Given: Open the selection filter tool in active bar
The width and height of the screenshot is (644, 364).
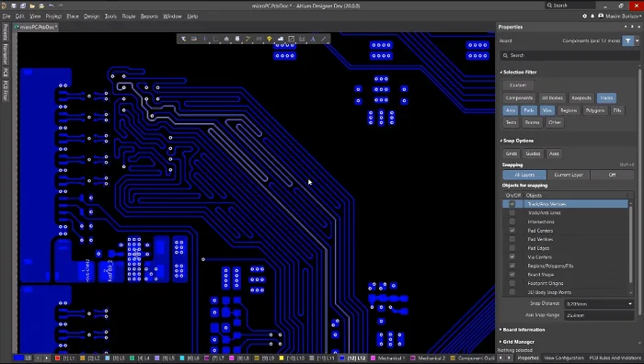Looking at the screenshot, I should [183, 39].
